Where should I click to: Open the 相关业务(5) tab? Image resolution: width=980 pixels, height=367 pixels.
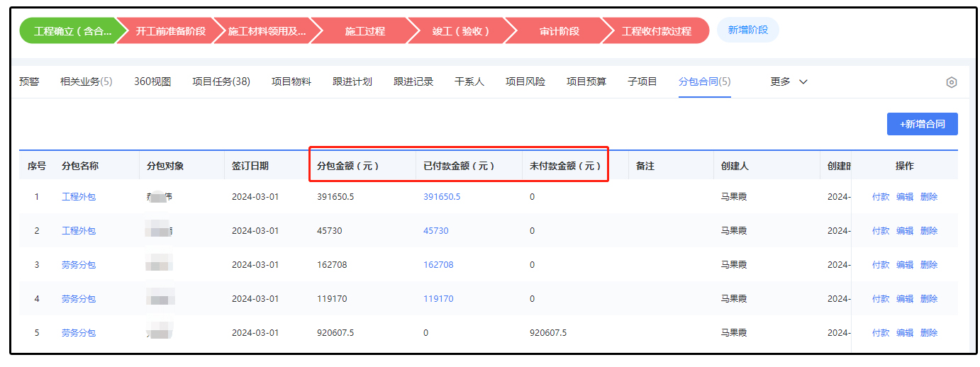[x=86, y=81]
